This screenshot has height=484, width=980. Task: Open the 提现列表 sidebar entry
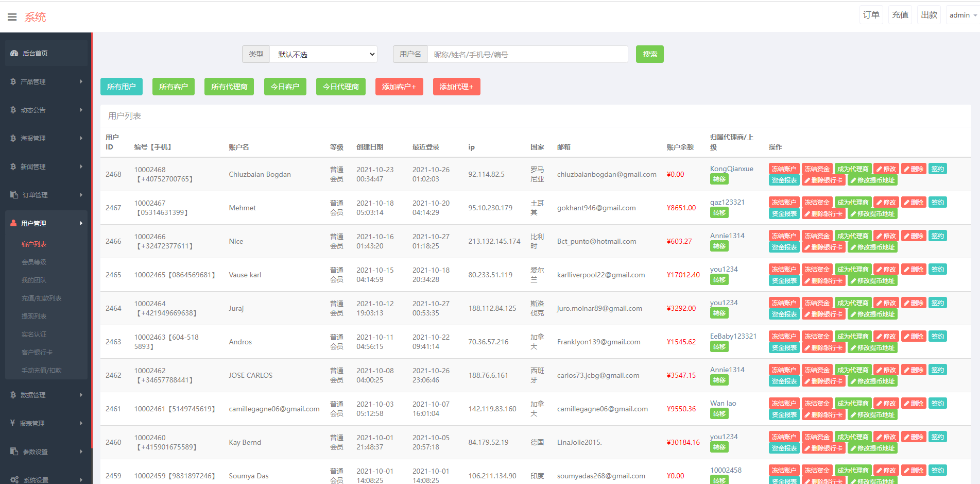click(x=34, y=316)
